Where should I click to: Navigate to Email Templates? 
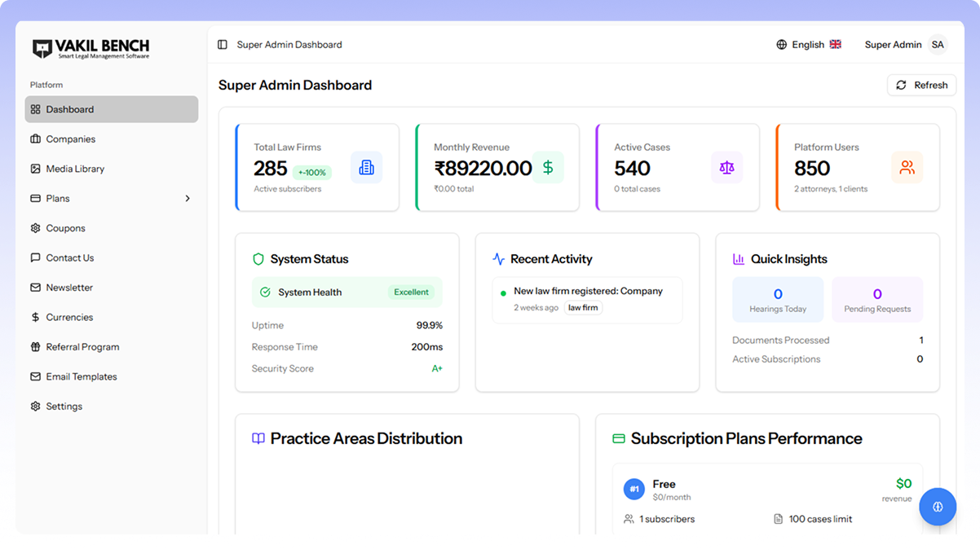(x=82, y=376)
